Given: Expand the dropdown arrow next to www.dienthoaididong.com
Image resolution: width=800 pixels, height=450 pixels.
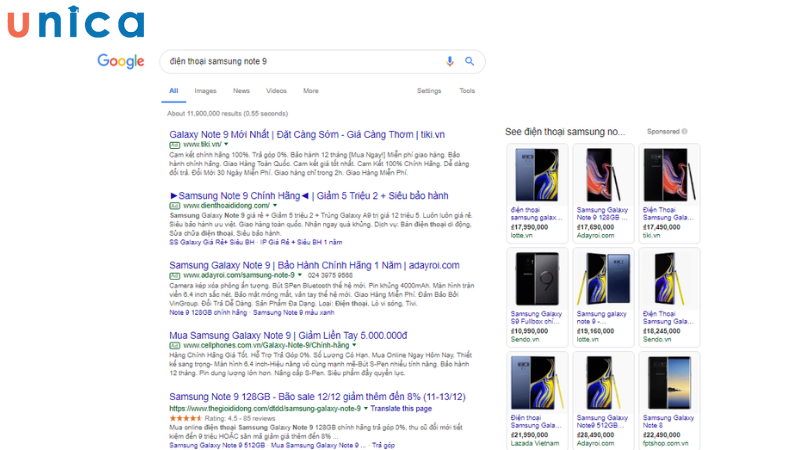Looking at the screenshot, I should pos(275,206).
